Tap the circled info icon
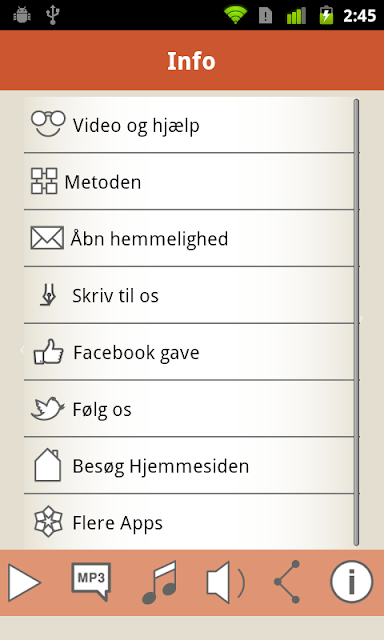 tap(351, 582)
